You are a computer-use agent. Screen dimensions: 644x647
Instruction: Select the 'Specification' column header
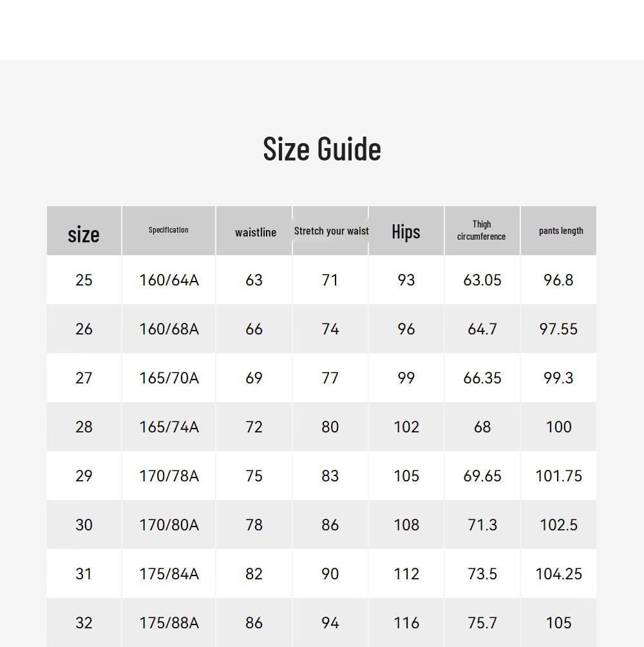tap(169, 230)
